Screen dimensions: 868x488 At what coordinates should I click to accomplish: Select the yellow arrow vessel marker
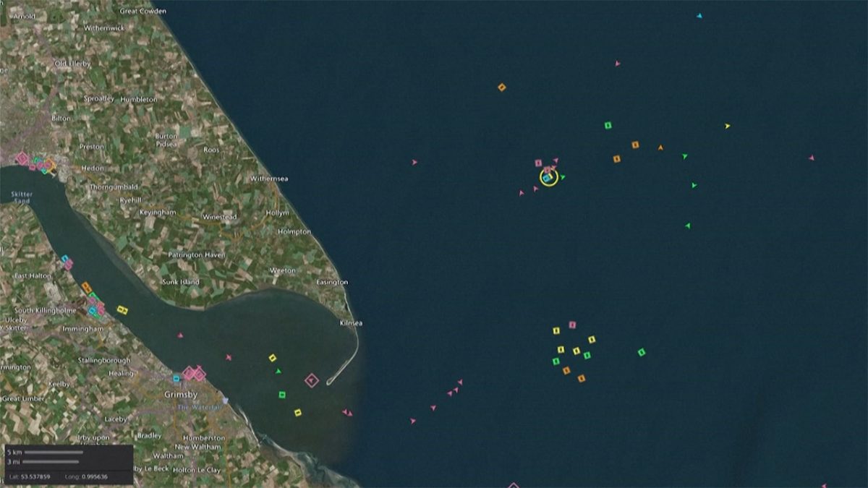(728, 126)
